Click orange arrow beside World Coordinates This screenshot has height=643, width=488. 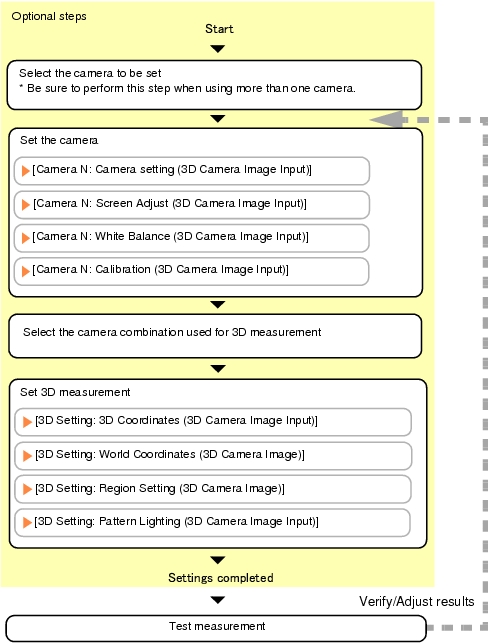coord(27,456)
